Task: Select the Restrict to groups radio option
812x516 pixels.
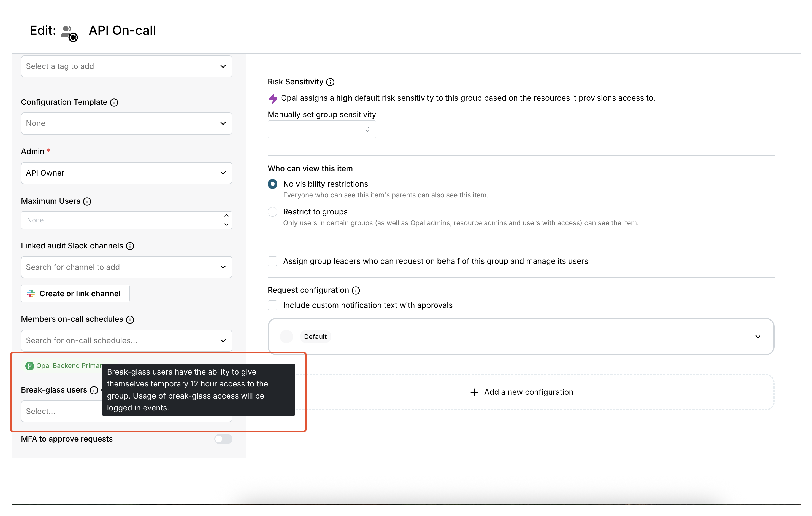Action: [272, 212]
